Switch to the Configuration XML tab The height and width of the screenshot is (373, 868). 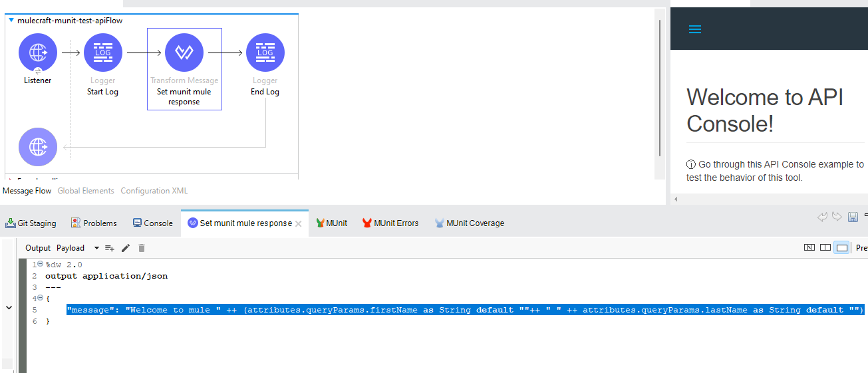[x=154, y=191]
